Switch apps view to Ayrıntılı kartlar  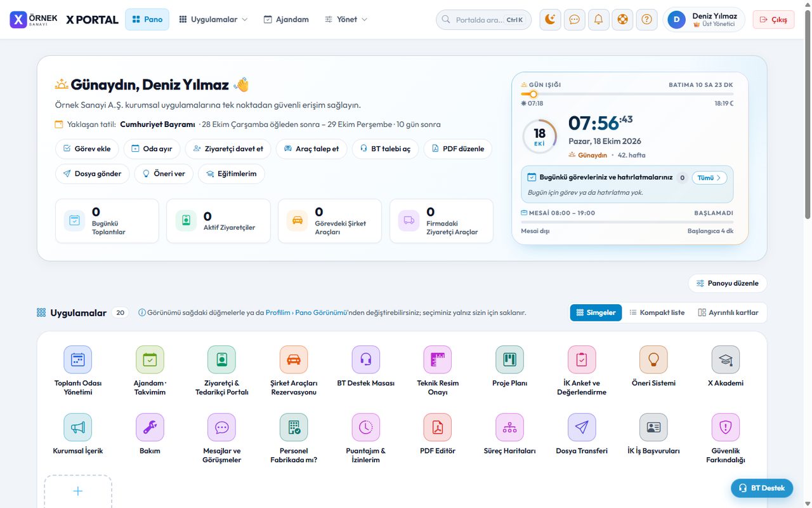(x=728, y=312)
